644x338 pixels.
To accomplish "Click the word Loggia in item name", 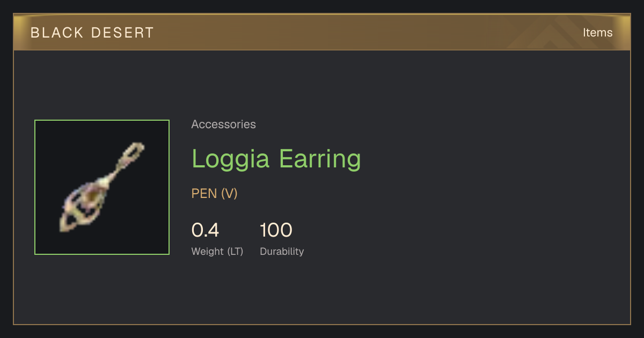I will coord(231,159).
